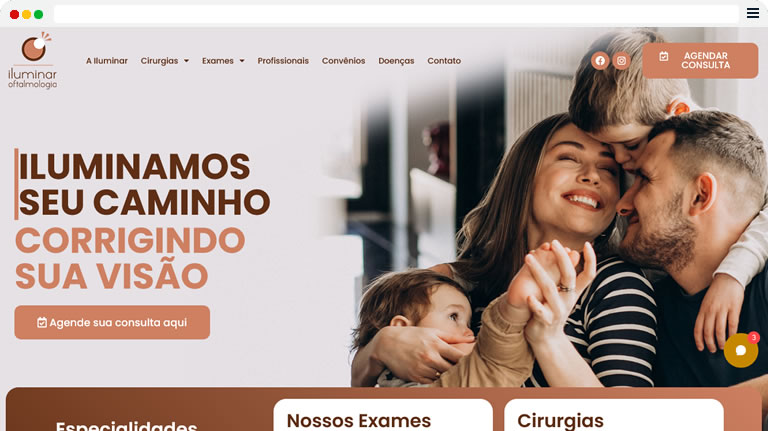Open the Doenças nav link

click(396, 61)
